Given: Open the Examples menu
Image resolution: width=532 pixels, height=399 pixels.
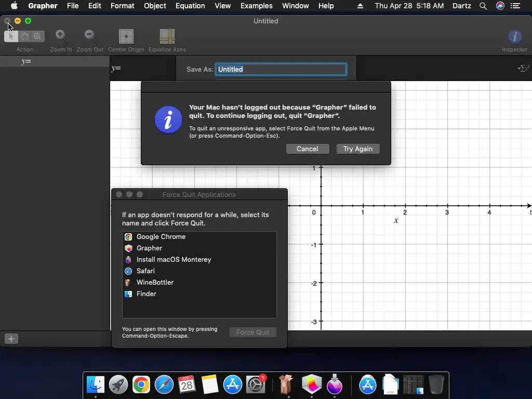Looking at the screenshot, I should pyautogui.click(x=257, y=6).
